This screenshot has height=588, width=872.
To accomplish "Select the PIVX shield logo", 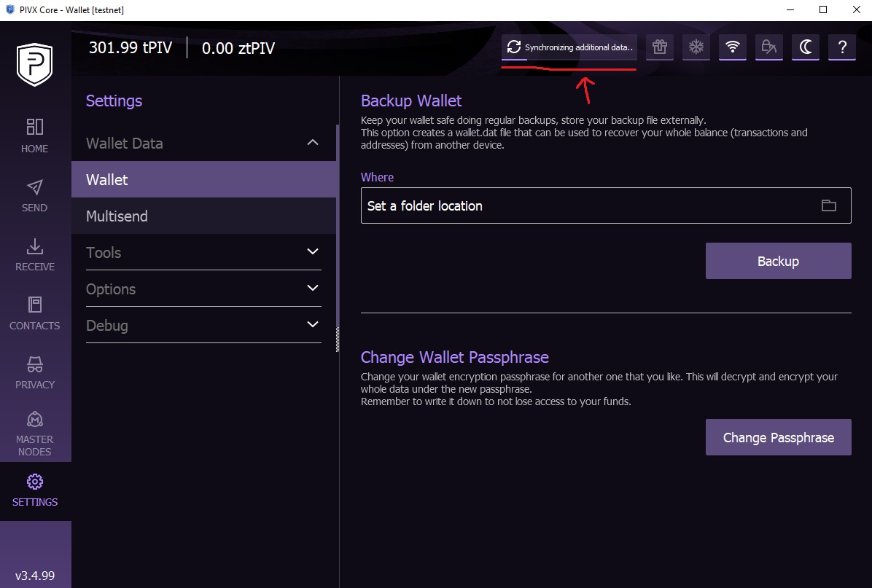I will tap(35, 64).
